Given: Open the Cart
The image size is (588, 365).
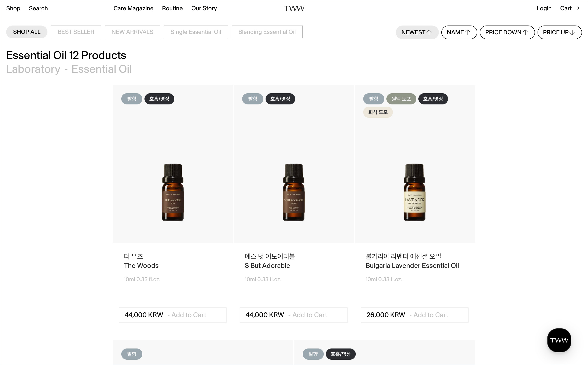Looking at the screenshot, I should [566, 8].
